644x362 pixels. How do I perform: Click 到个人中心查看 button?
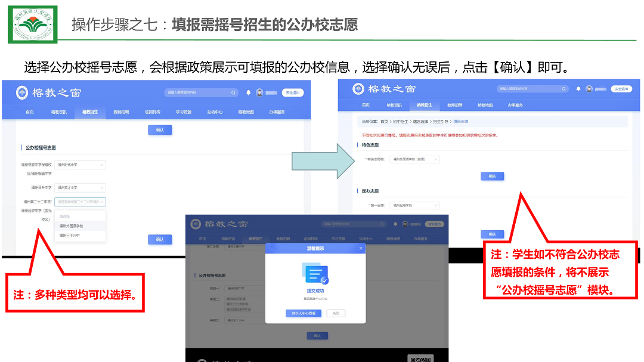pos(303,313)
